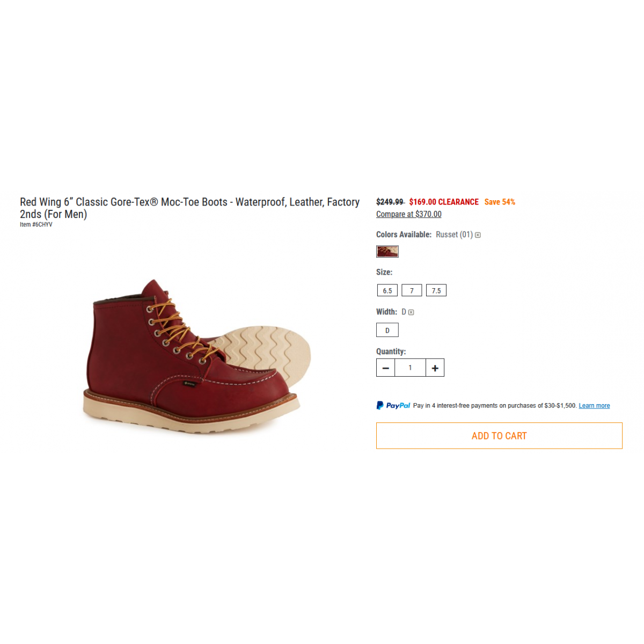Screen dimensions: 644x644
Task: Clear the Russet color selection icon
Action: pos(478,235)
